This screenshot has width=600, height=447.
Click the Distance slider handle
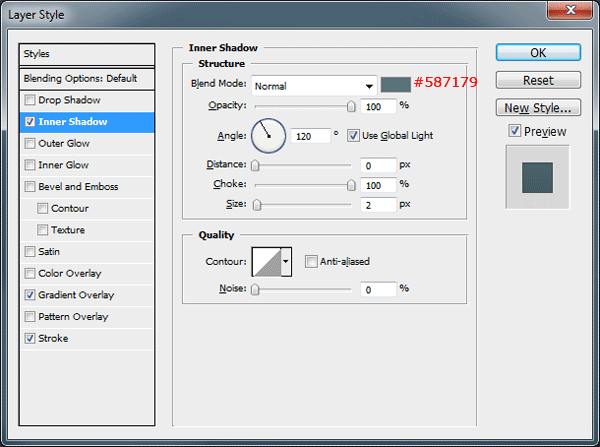(255, 165)
